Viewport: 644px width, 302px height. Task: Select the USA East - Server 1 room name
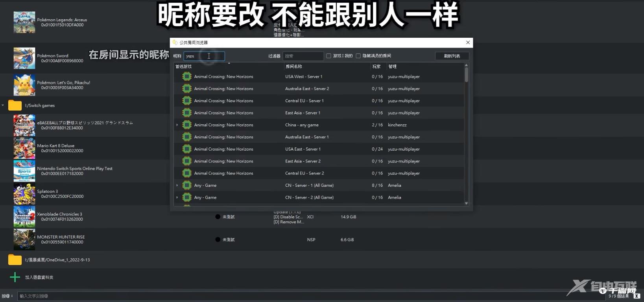point(303,149)
